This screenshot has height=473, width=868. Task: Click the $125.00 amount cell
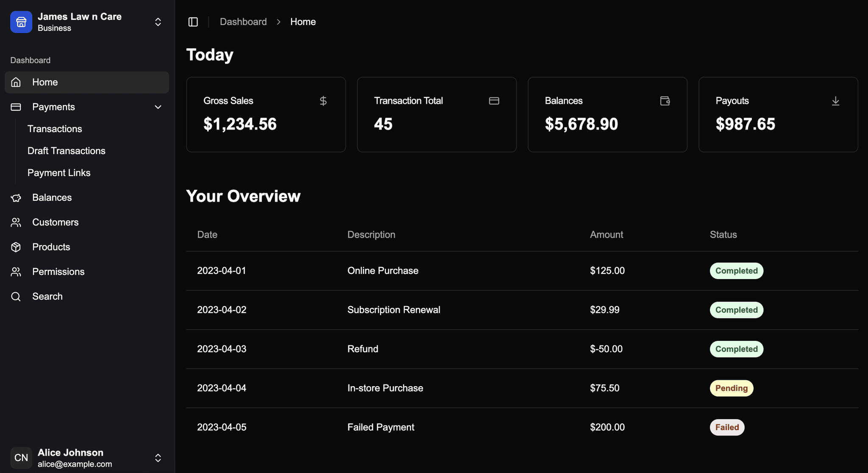tap(607, 271)
